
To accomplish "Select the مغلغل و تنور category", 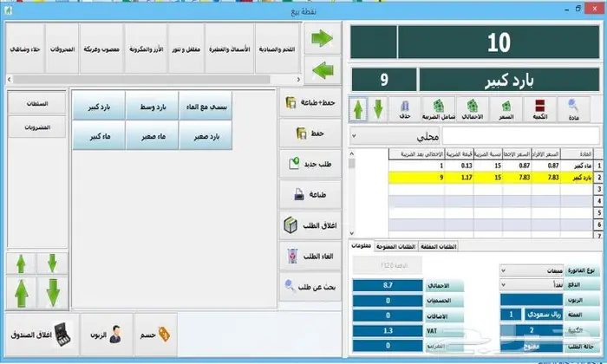I will coord(186,49).
